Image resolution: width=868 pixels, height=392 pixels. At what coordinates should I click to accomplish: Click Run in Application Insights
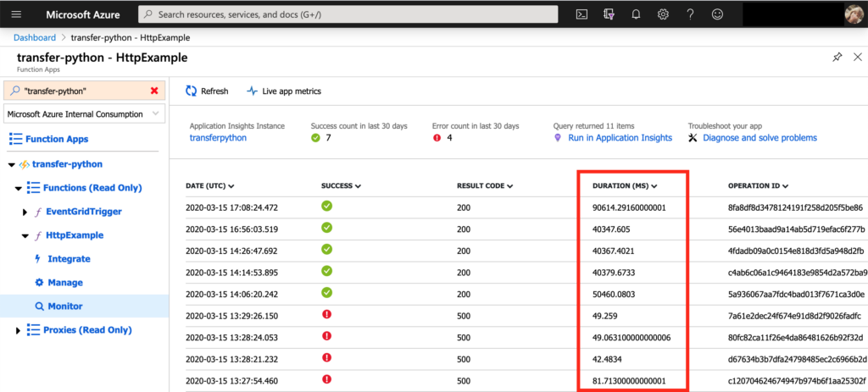pos(620,138)
